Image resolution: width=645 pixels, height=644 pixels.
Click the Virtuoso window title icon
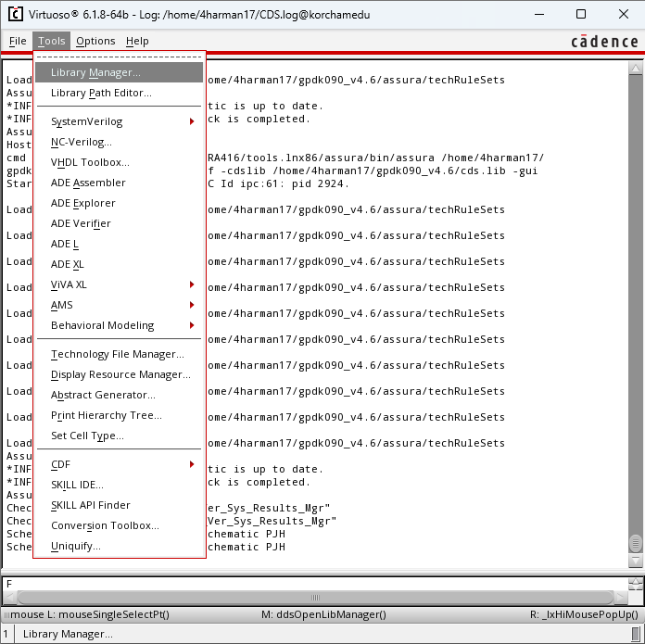(x=16, y=15)
